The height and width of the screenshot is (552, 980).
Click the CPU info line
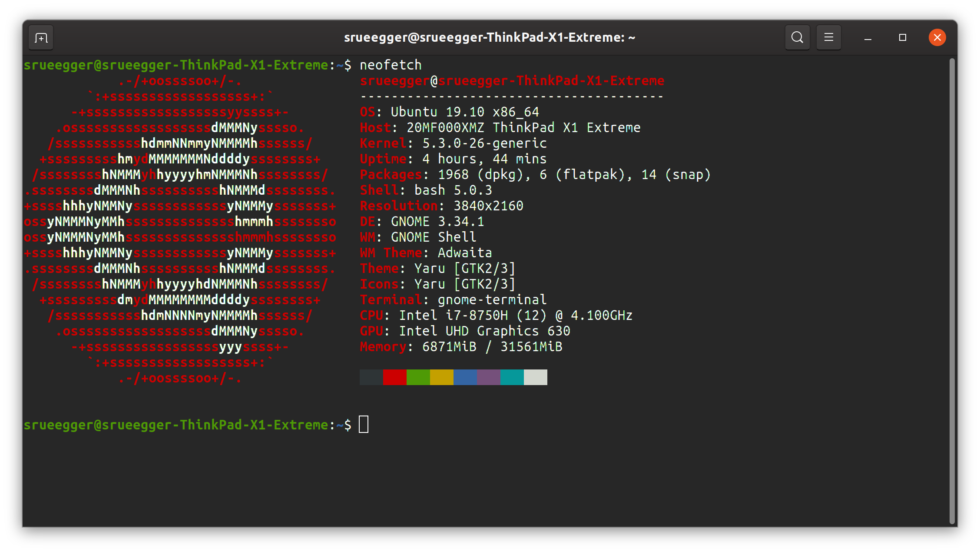tap(495, 316)
